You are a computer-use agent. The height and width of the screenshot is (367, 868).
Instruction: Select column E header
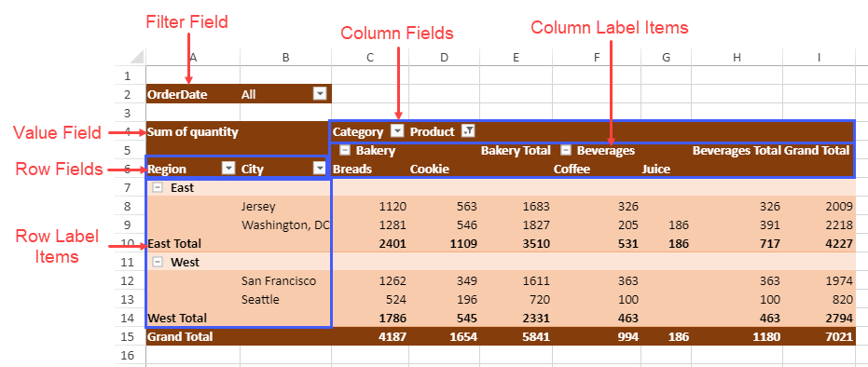pos(516,57)
